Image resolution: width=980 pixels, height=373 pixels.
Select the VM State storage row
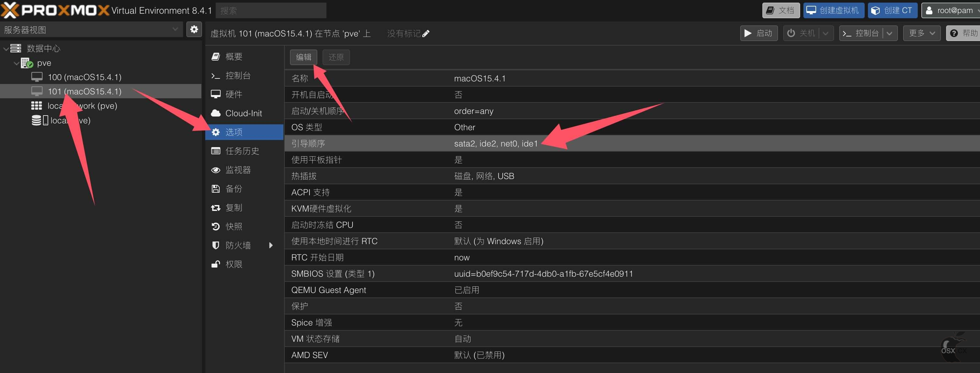632,339
